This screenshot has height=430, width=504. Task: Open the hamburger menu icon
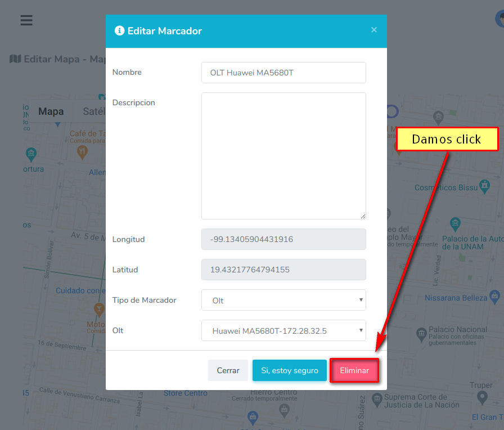pos(26,20)
